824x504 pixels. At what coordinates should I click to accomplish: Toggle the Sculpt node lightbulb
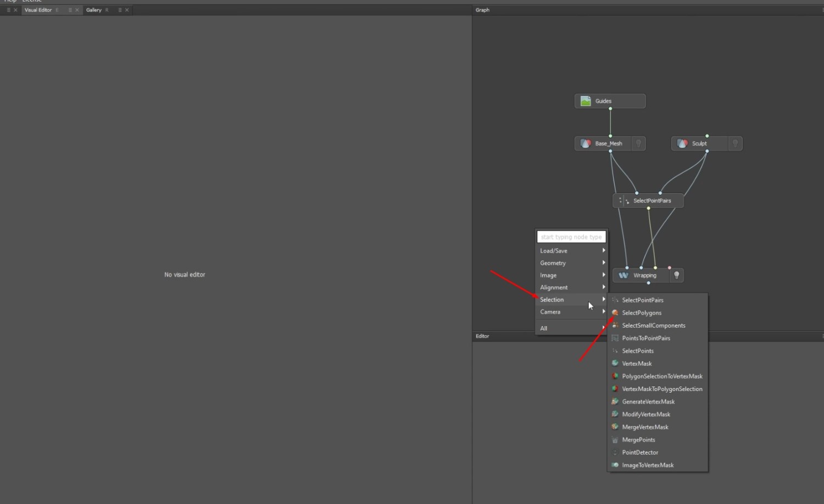point(735,143)
